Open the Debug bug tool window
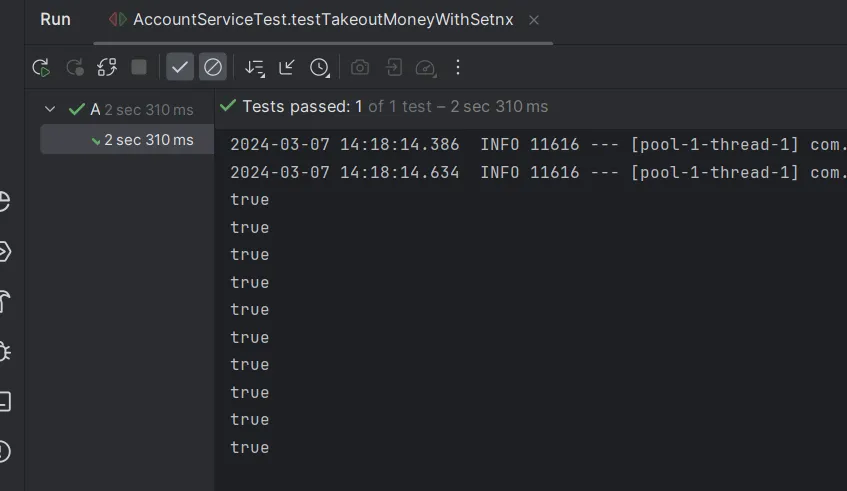This screenshot has height=491, width=847. pyautogui.click(x=4, y=351)
